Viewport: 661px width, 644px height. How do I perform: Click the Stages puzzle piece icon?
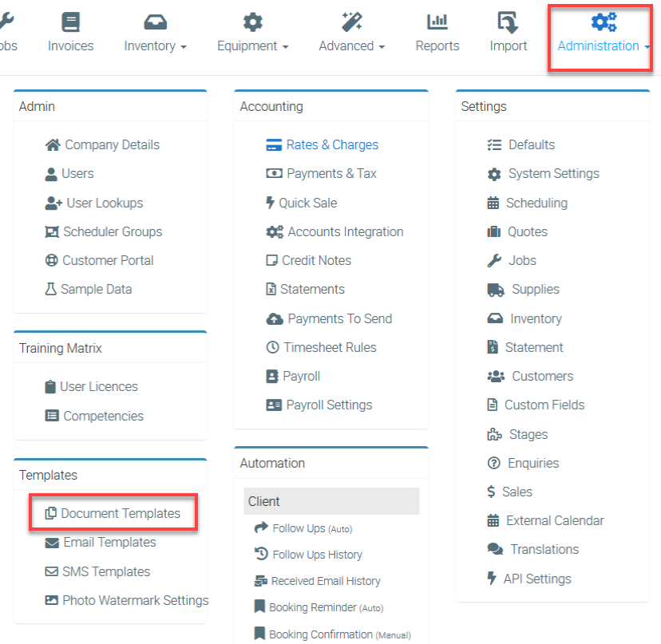[494, 435]
